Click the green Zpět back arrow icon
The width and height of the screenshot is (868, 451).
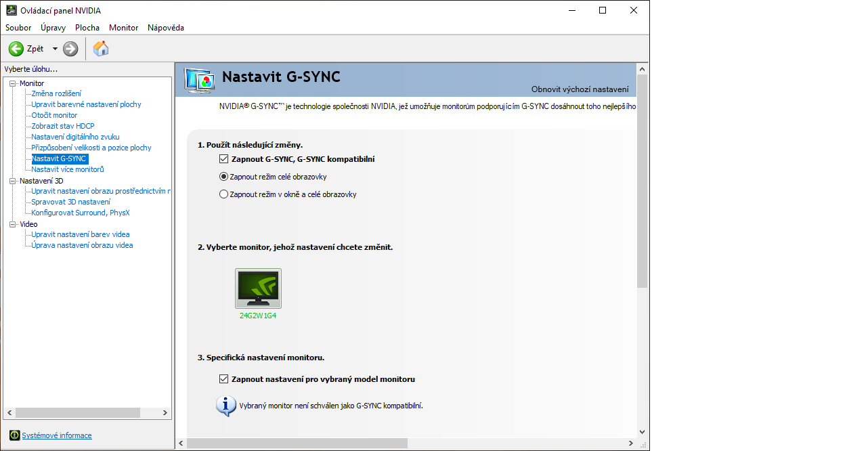tap(16, 49)
